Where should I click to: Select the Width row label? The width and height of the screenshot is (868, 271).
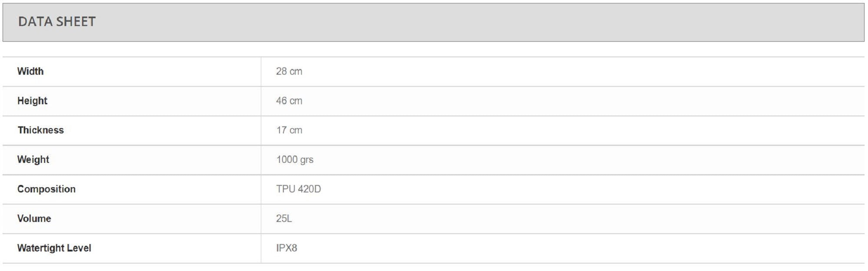coord(30,71)
